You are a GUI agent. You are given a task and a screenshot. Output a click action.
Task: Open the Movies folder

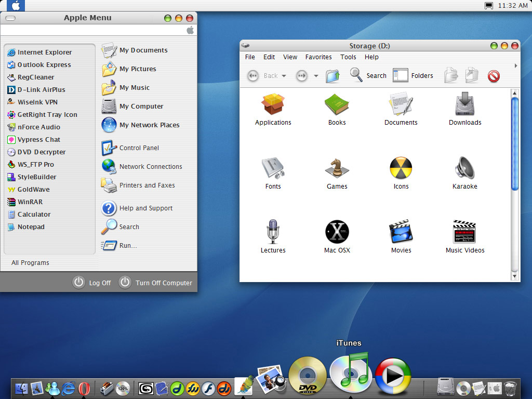coord(401,237)
